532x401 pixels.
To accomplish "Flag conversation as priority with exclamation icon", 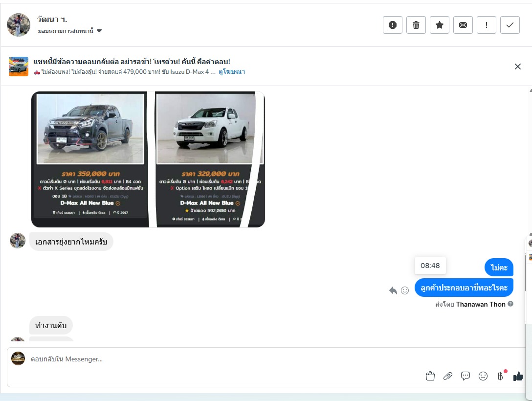I will [x=486, y=25].
